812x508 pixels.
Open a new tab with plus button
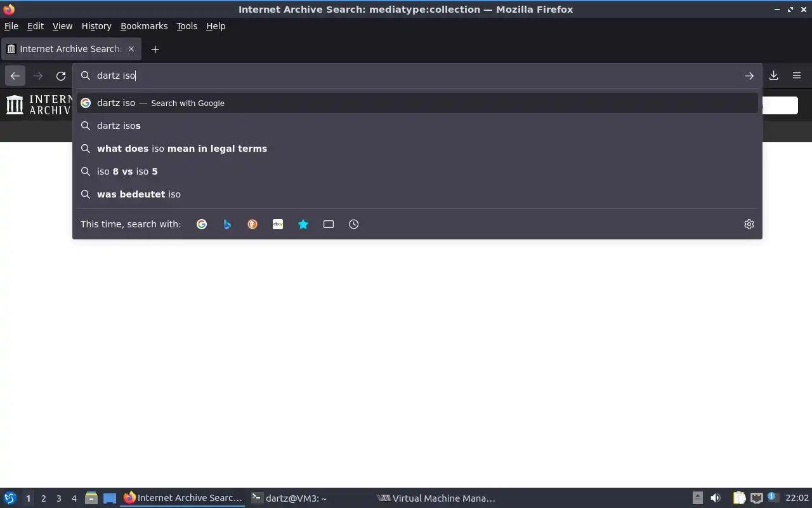coord(155,49)
